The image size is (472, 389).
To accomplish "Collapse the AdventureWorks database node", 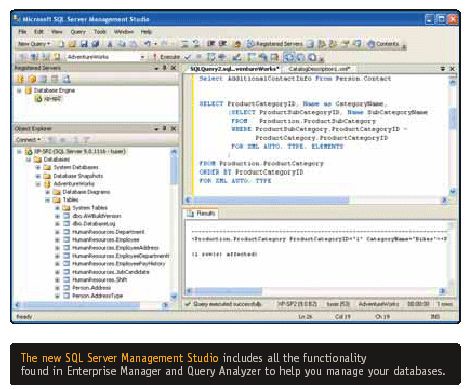I will pyautogui.click(x=38, y=184).
